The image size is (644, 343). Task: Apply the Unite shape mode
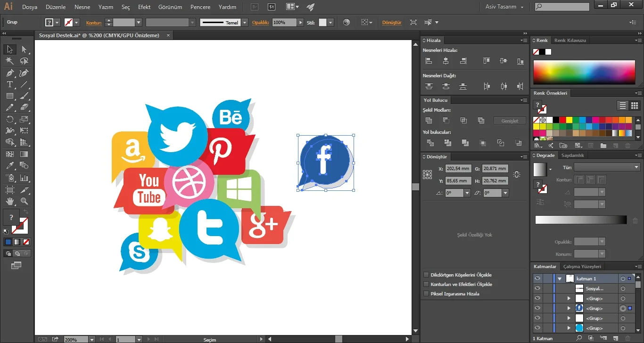[429, 121]
